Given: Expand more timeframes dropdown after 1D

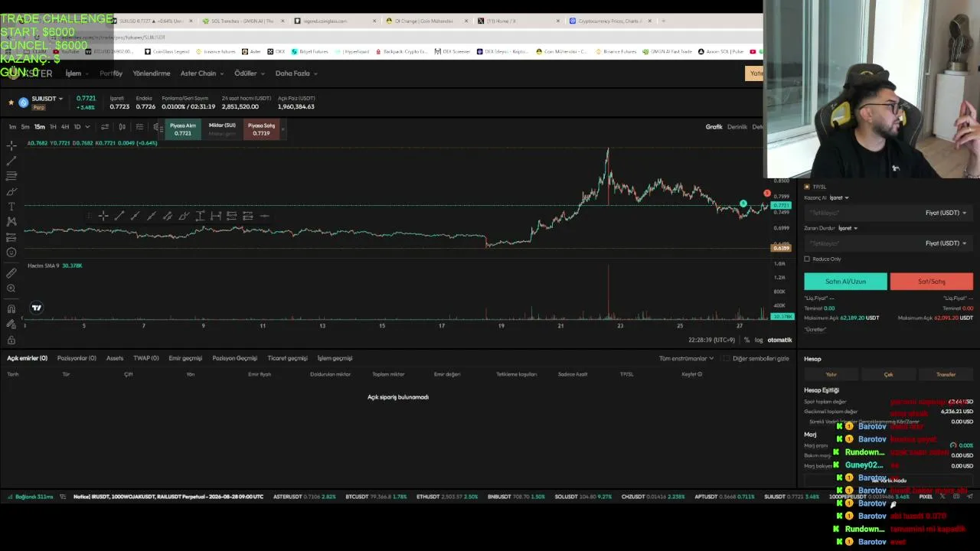Looking at the screenshot, I should (87, 126).
